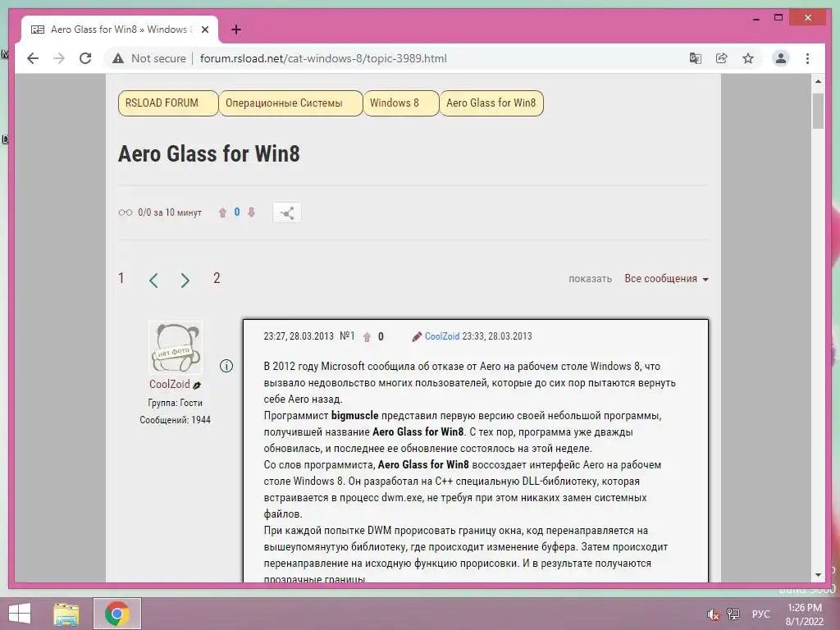Go to page 2 of the topic
Image resolution: width=840 pixels, height=630 pixels.
[x=217, y=278]
